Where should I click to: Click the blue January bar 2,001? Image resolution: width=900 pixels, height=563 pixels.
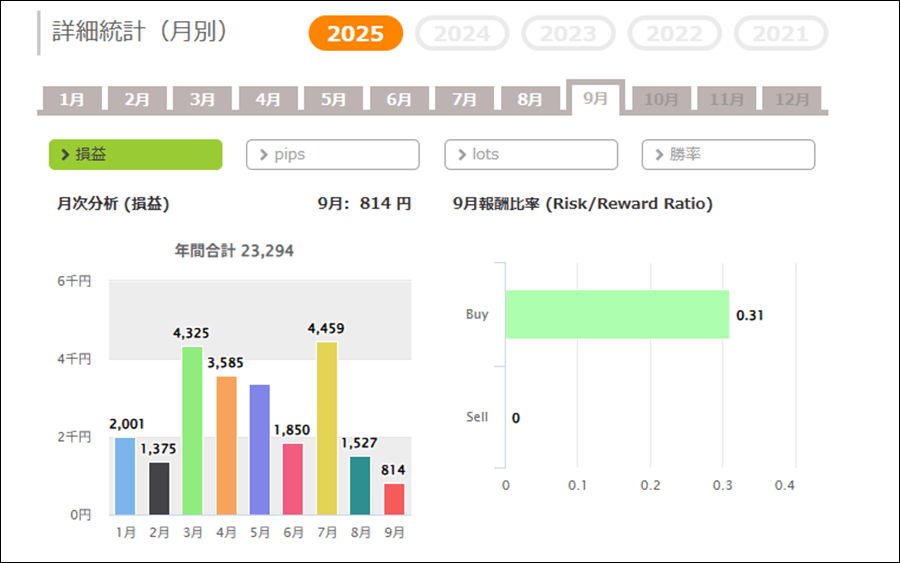pos(125,476)
